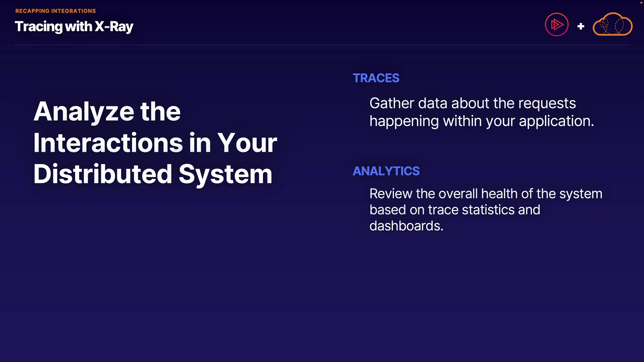Click the line 'based on trace statistics and'
This screenshot has height=362, width=644.
pyautogui.click(x=455, y=210)
